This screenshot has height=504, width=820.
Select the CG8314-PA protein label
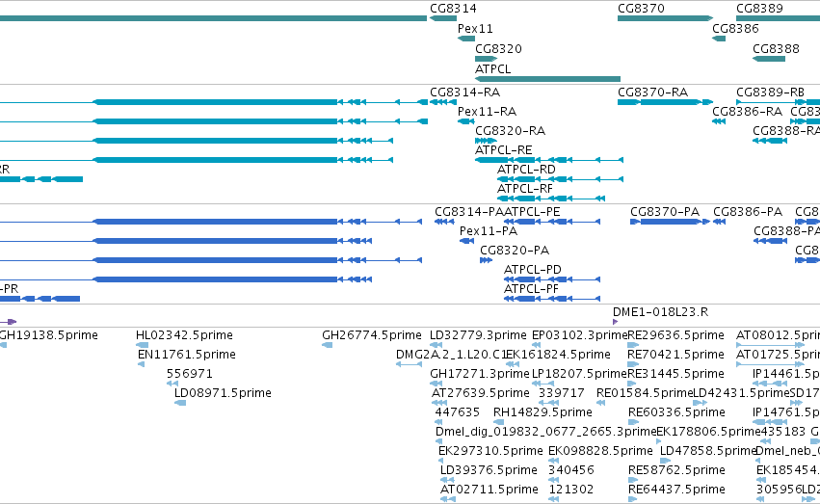click(x=469, y=212)
